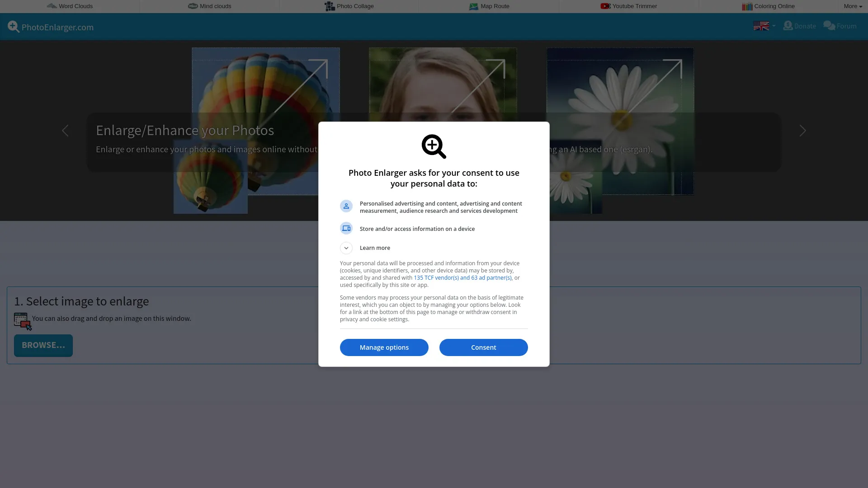Click the Youtube Trimmer play icon
This screenshot has height=488, width=868.
pyautogui.click(x=605, y=6)
